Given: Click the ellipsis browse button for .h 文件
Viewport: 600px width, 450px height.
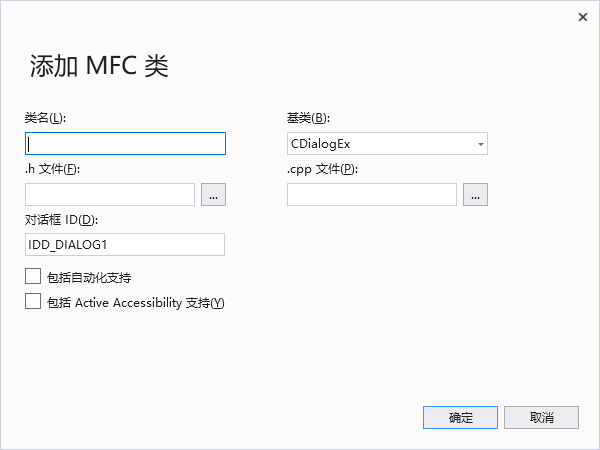Looking at the screenshot, I should [x=214, y=194].
